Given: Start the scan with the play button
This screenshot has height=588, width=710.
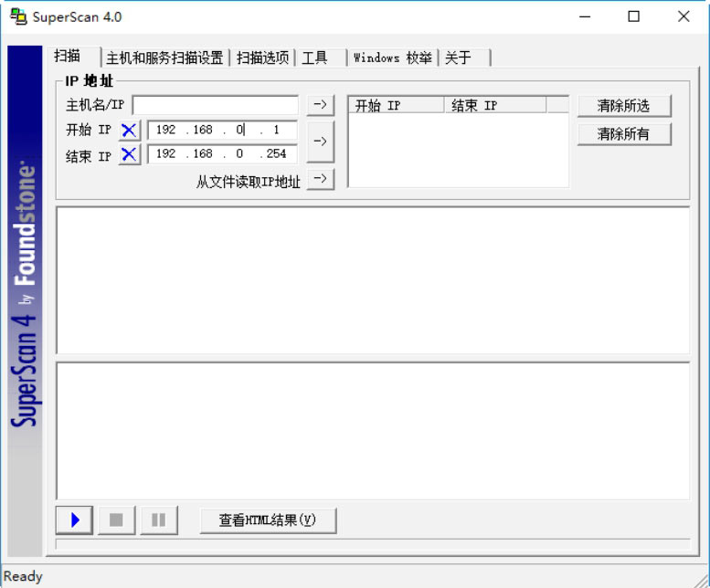Looking at the screenshot, I should [x=74, y=520].
